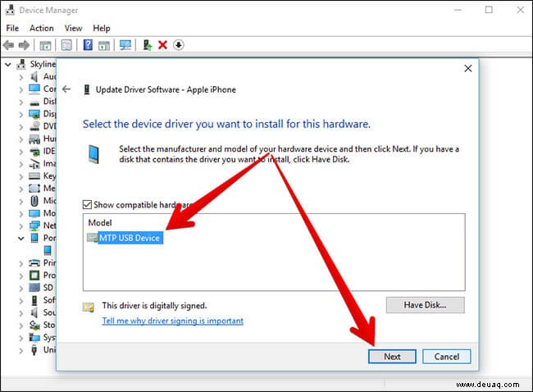
Task: Click the Next button
Action: coord(392,356)
